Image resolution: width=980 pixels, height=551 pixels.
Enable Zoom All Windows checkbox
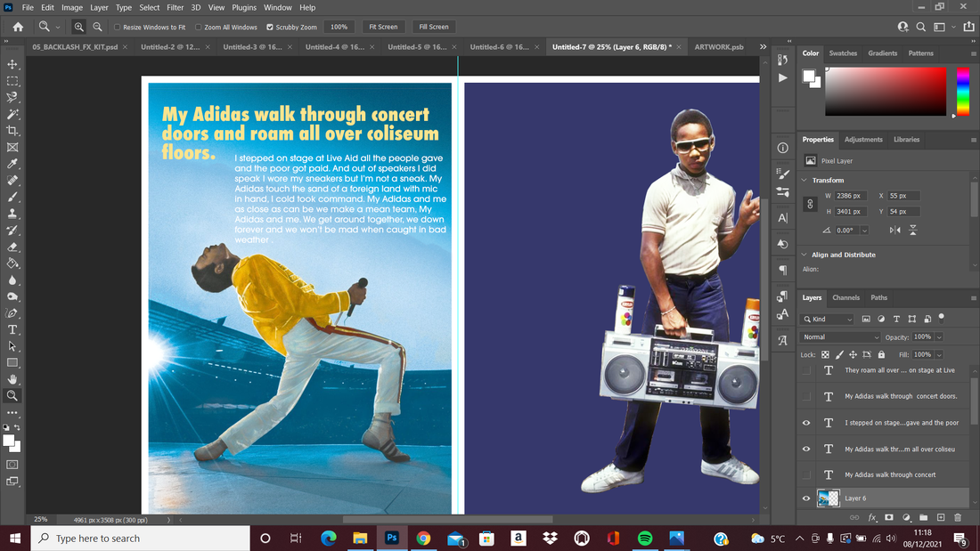[x=198, y=28]
